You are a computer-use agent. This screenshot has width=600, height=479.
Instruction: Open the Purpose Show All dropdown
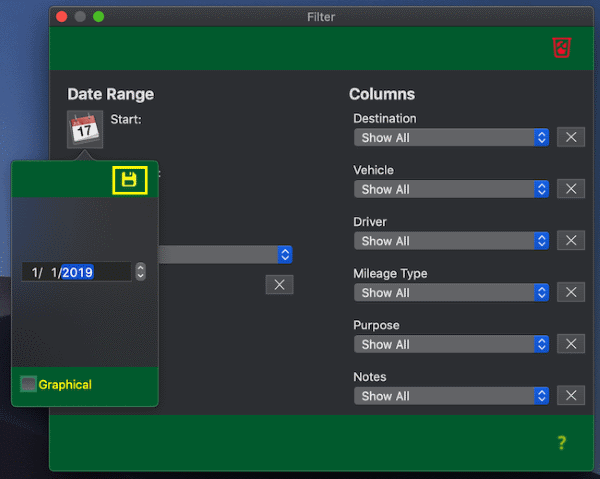[x=451, y=344]
